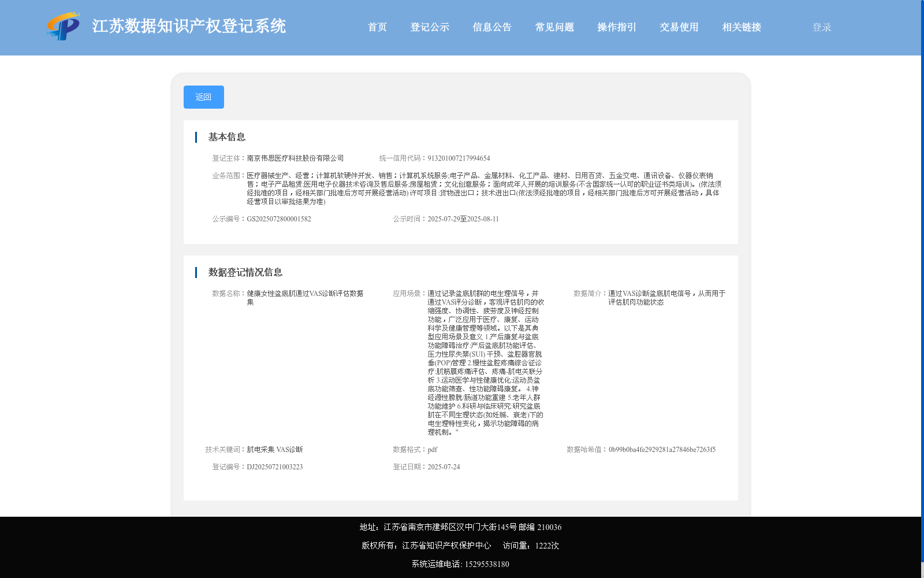The image size is (924, 578).
Task: Open the 交易使用 nav entry
Action: coord(679,27)
